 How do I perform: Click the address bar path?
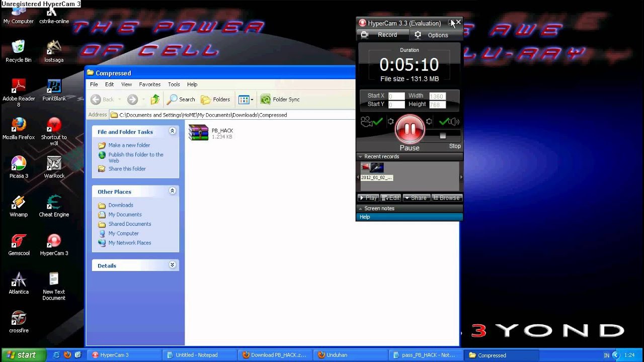(203, 115)
